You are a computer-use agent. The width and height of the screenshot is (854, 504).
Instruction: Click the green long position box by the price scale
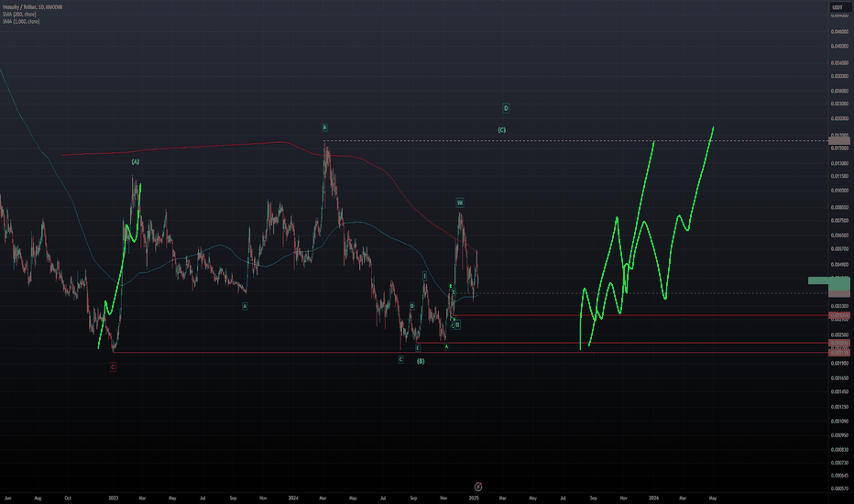coord(828,280)
